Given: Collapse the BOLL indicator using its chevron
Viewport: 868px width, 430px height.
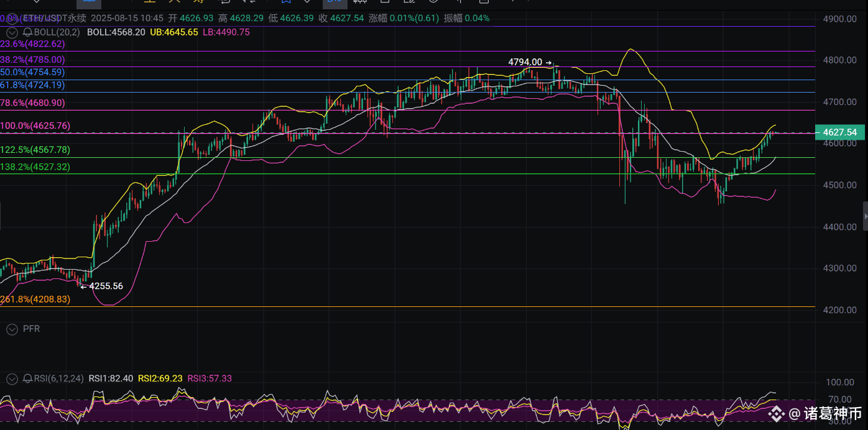Looking at the screenshot, I should (12, 32).
